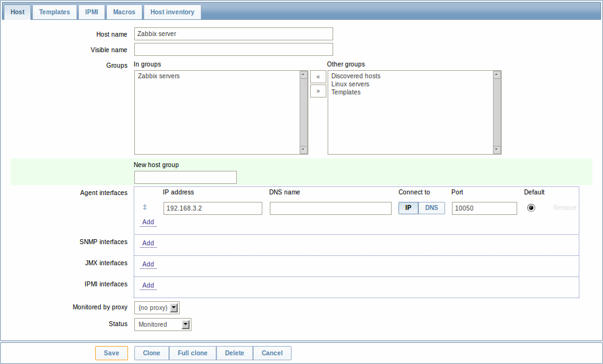The image size is (603, 364).
Task: Click the Clone button
Action: pyautogui.click(x=152, y=353)
